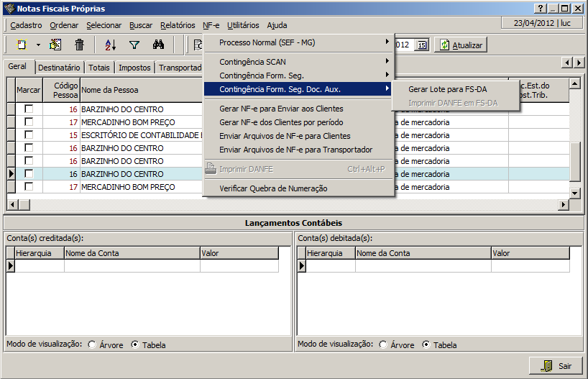
Task: Open the dropdown arrow beside new record icon
Action: click(x=38, y=45)
